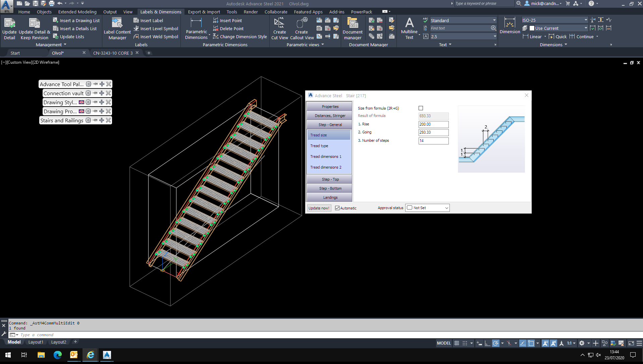Click the Insert Level Symbol icon
Image resolution: width=643 pixels, height=364 pixels.
(x=136, y=28)
